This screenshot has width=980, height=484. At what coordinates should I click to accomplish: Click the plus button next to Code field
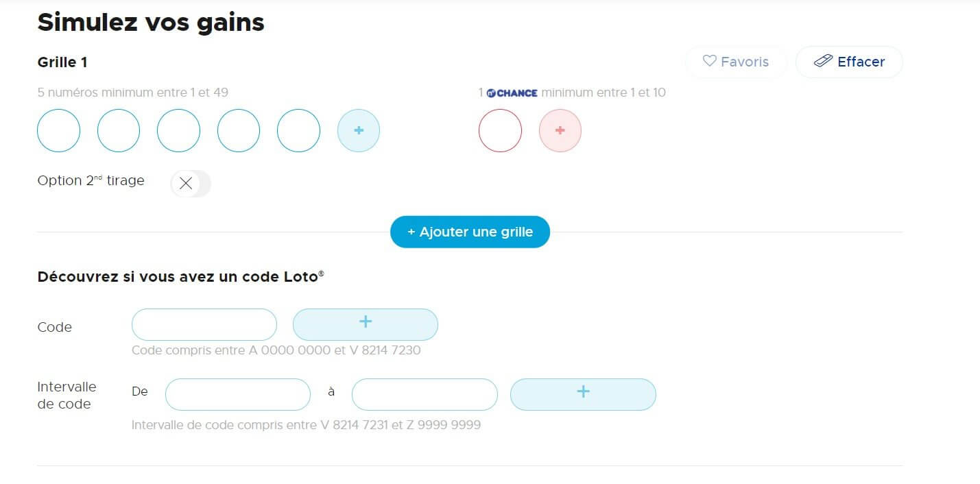tap(365, 324)
